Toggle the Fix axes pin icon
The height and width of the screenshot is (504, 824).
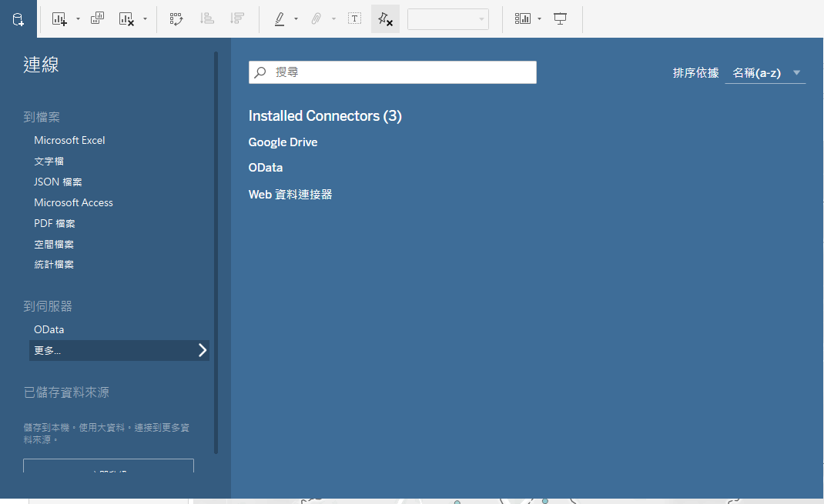385,19
